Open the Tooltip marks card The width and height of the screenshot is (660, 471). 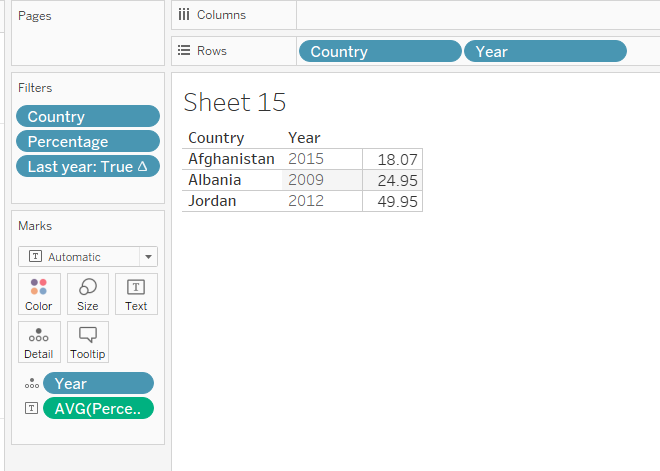88,342
